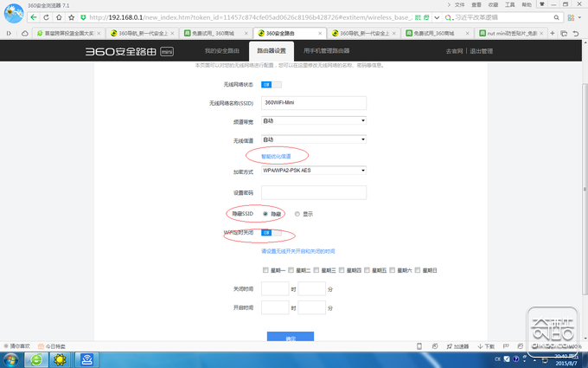Open the 加速器 accelerator icon in status bar

pos(457,346)
